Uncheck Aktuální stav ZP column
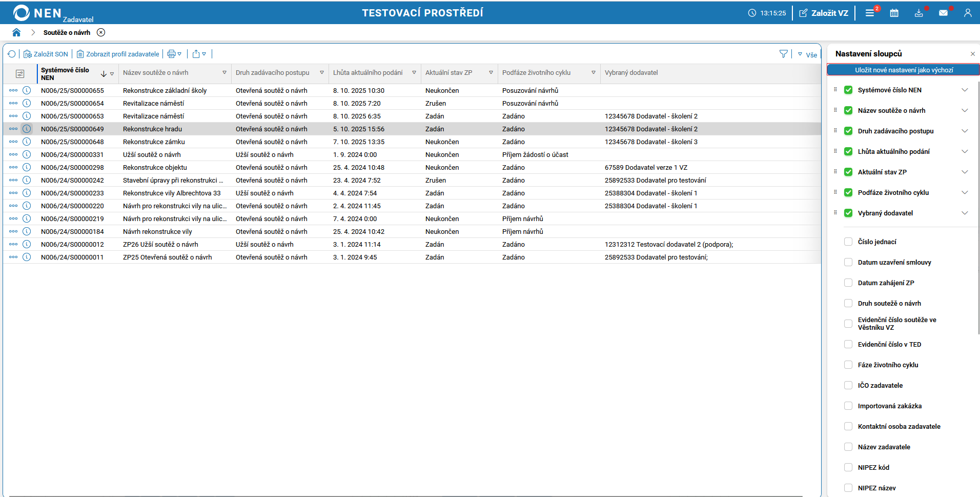The image size is (980, 497). 848,172
